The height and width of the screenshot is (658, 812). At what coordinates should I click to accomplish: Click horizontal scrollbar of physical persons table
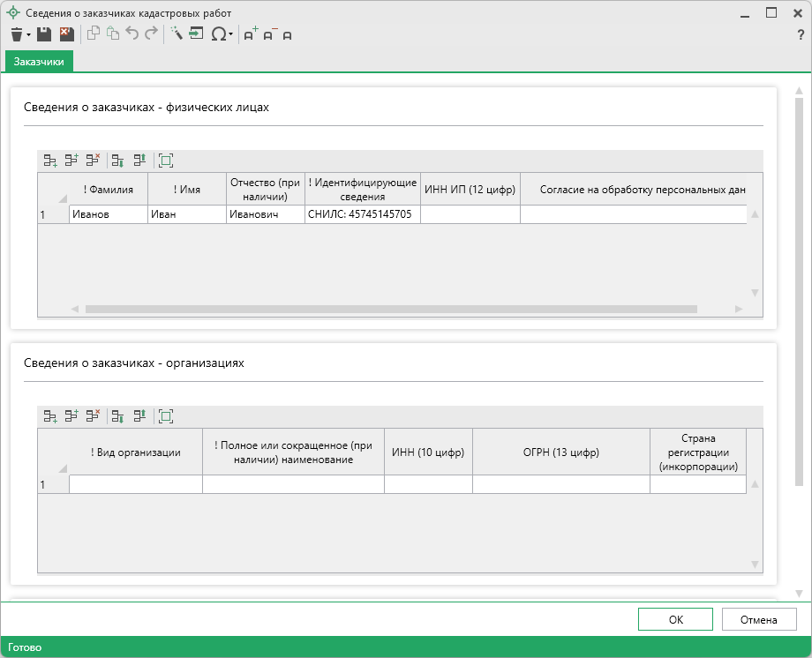click(x=391, y=310)
